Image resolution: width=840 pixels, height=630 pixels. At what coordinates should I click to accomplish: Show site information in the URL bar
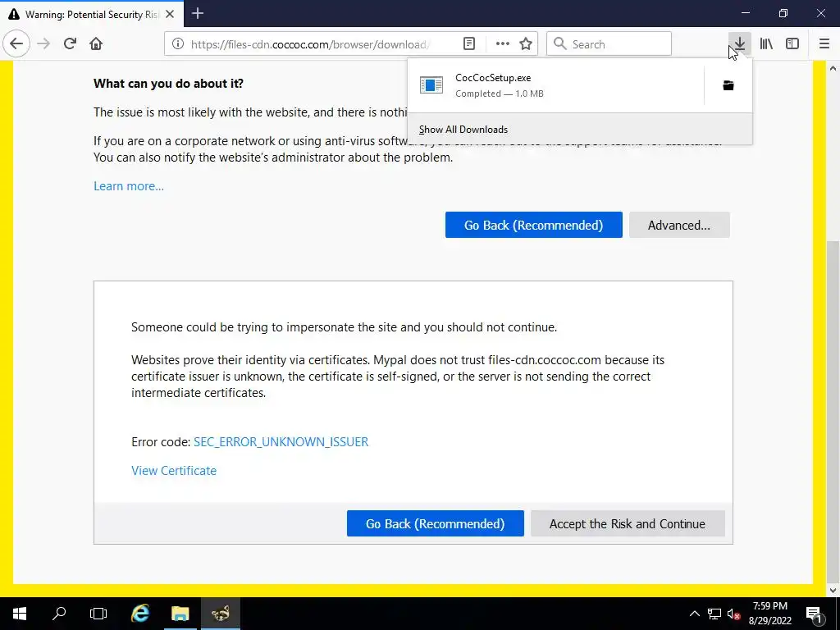(x=177, y=44)
